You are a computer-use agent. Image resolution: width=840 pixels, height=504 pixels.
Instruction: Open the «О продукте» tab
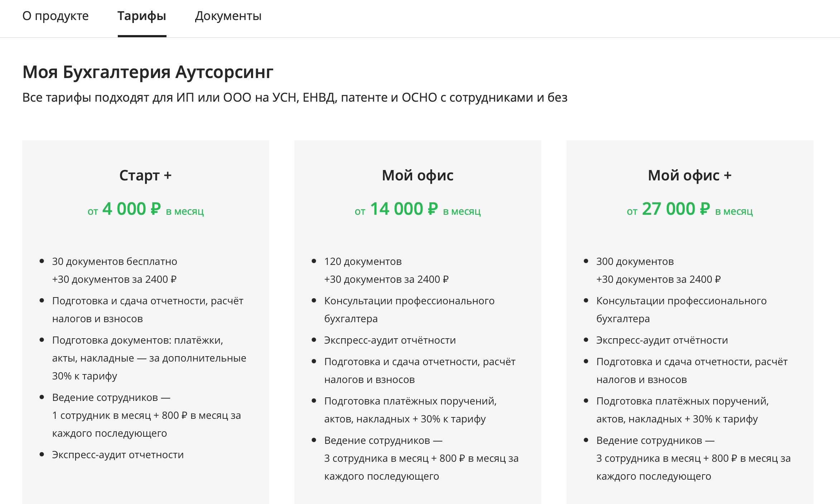(55, 16)
